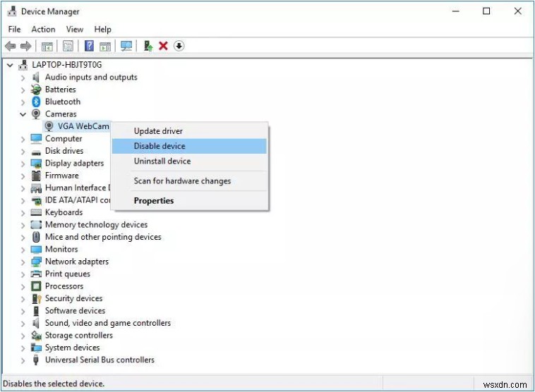Image resolution: width=535 pixels, height=392 pixels.
Task: Click the Cameras category icon
Action: [x=36, y=114]
